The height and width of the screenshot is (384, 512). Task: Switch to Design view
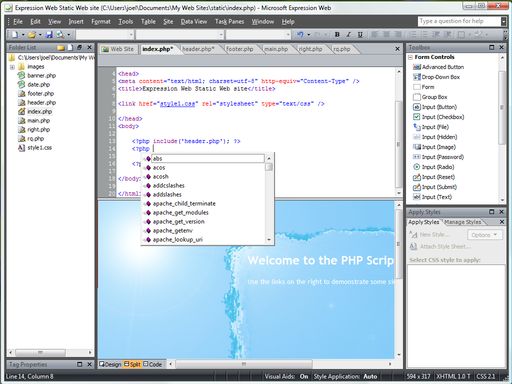[x=110, y=364]
